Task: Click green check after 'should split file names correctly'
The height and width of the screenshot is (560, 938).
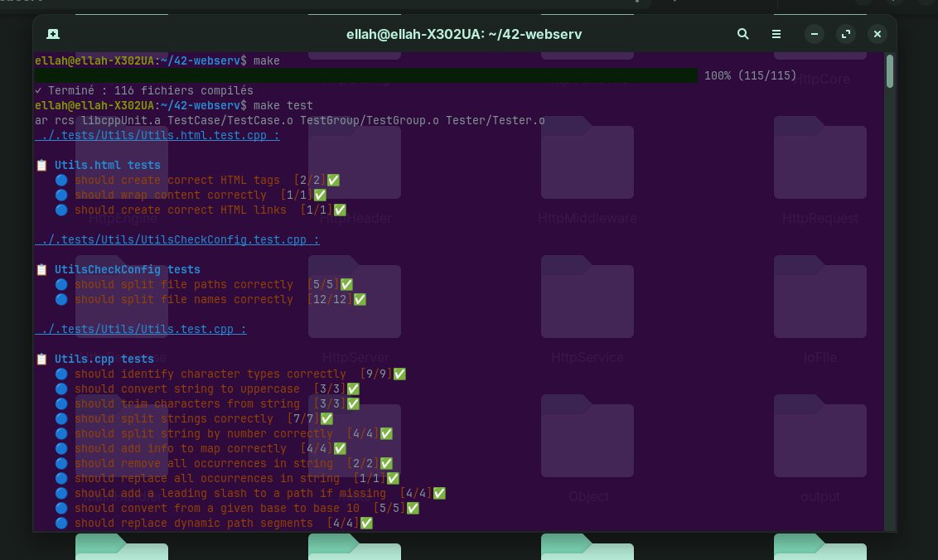Action: click(360, 299)
